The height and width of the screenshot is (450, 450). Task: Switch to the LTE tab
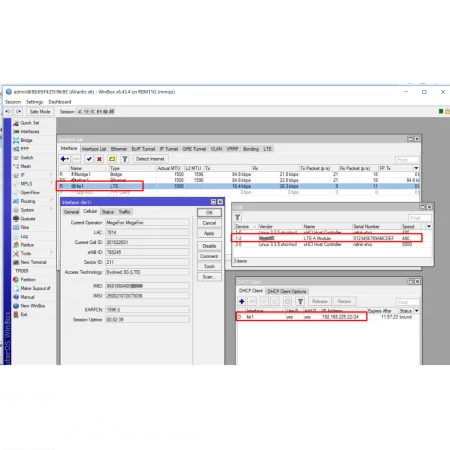point(267,149)
